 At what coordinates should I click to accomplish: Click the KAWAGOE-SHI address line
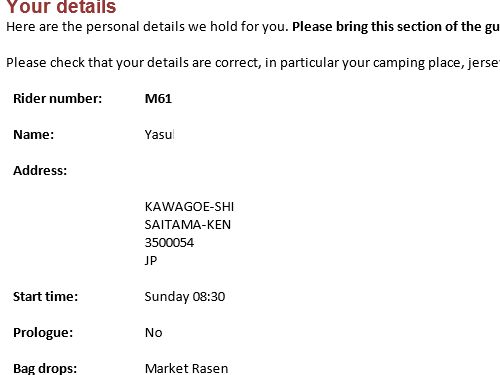tap(189, 207)
